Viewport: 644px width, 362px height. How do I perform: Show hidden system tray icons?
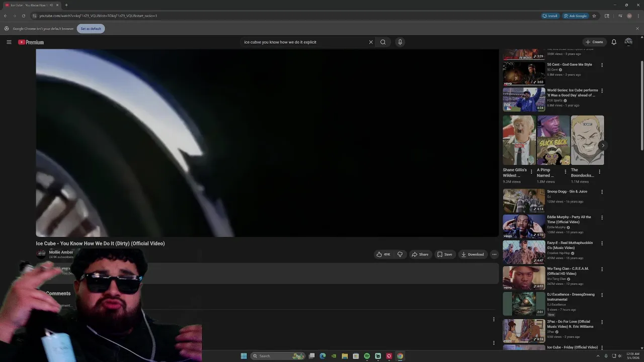click(599, 356)
